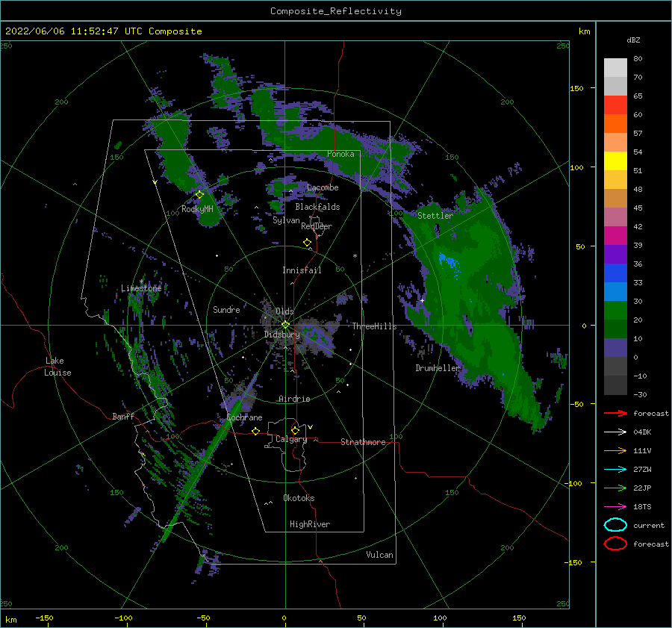This screenshot has height=628, width=672.
Task: Select the purple swatch between 39 and 36 dBZ
Action: click(x=615, y=255)
